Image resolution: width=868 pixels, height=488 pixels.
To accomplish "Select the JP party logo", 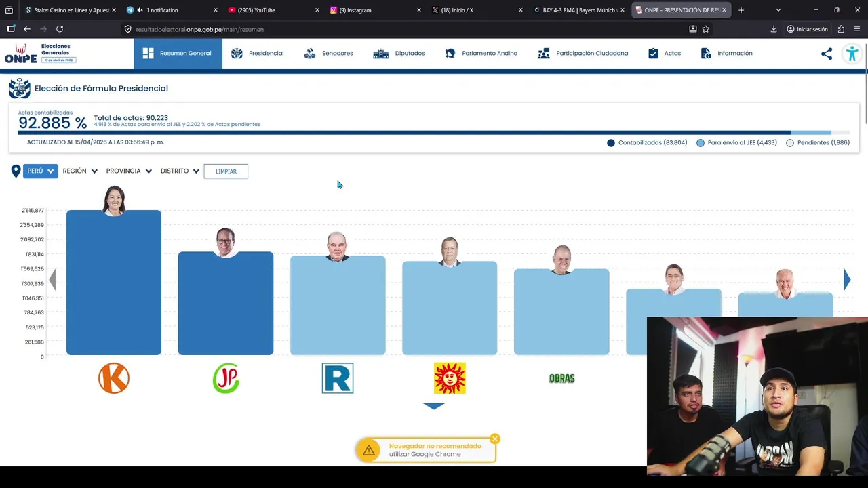I will click(x=226, y=378).
